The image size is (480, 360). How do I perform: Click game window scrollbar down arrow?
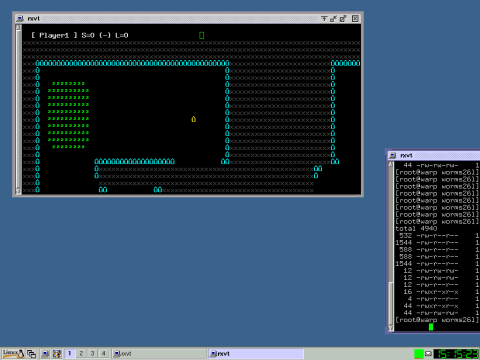(x=18, y=191)
